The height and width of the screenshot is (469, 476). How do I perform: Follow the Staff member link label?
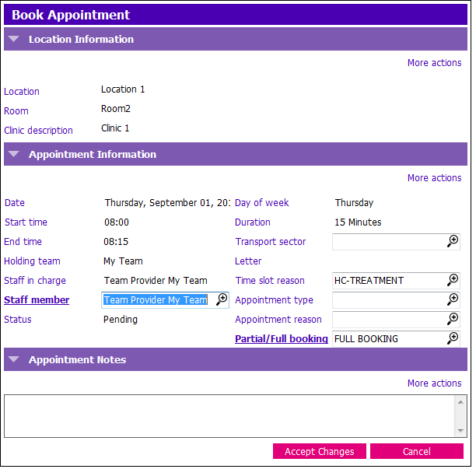[x=37, y=300]
